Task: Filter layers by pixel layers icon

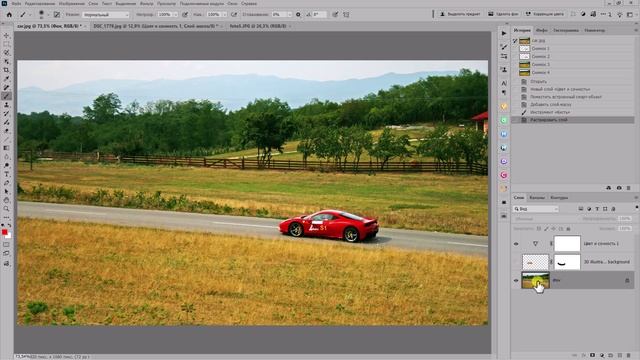Action: click(x=581, y=209)
